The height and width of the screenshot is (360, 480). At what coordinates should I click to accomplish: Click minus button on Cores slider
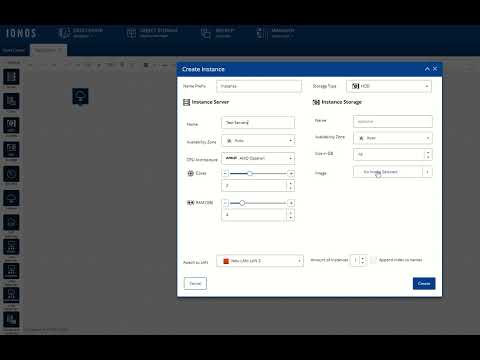(225, 173)
